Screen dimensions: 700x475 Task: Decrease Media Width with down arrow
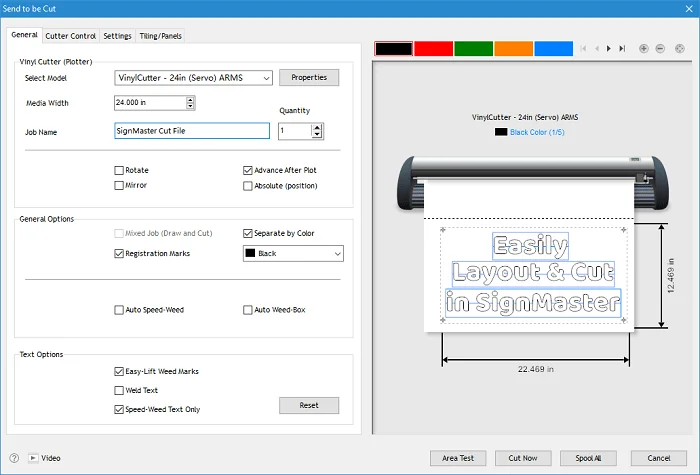(190, 106)
